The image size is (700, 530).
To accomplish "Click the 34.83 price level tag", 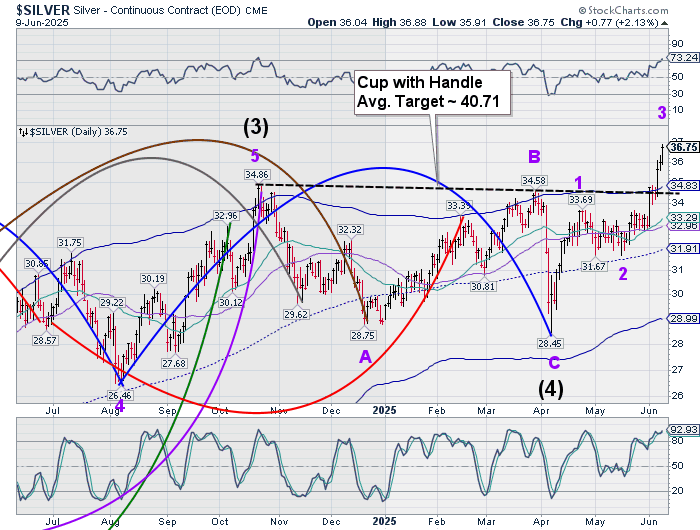I will pos(682,185).
